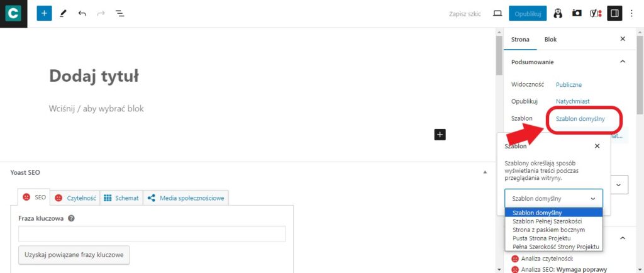Open the SEO tab in Yoast

coord(34,198)
